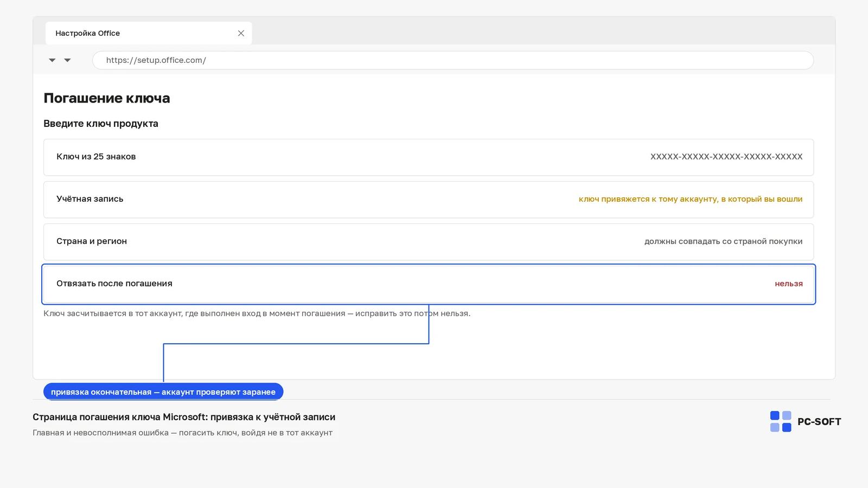Click the red нельзя value
Screen dimensions: 868x488
click(789, 284)
